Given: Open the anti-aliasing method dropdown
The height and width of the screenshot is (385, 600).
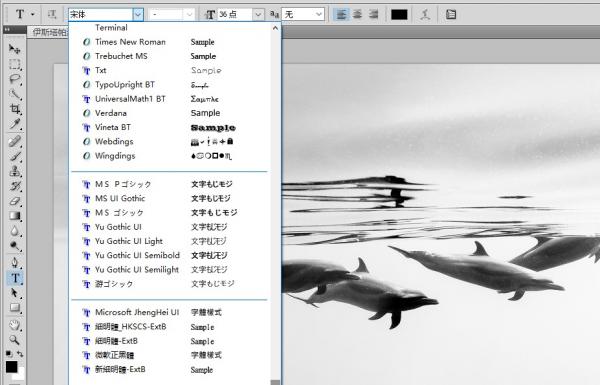Looking at the screenshot, I should (x=319, y=15).
